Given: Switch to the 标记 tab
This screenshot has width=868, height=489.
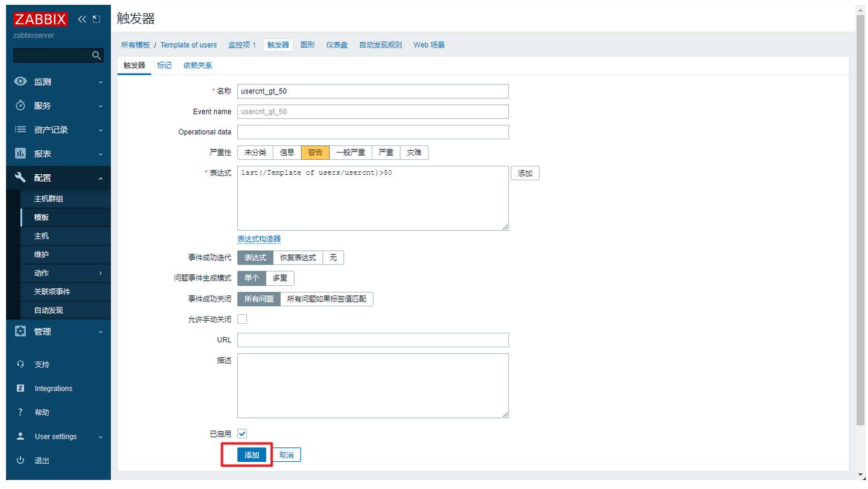Looking at the screenshot, I should [x=164, y=65].
